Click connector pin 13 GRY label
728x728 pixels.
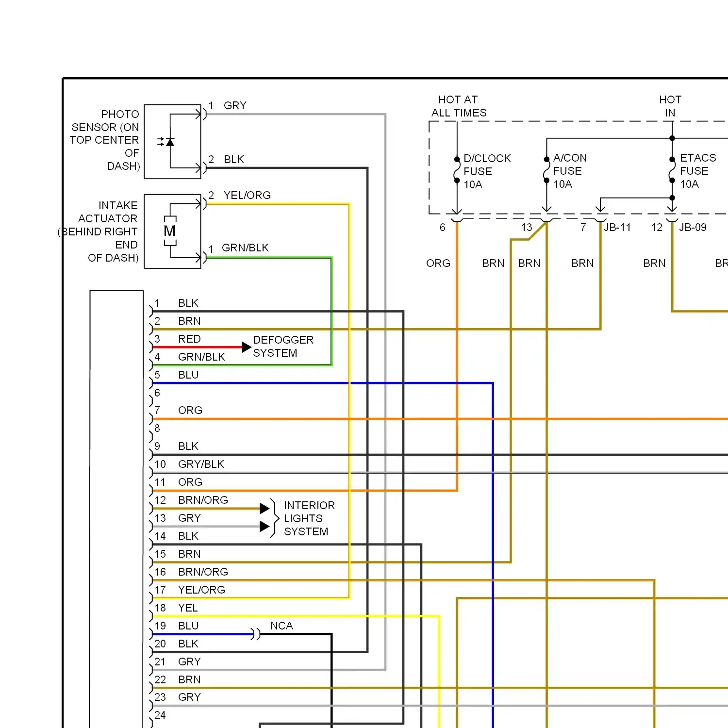pyautogui.click(x=189, y=518)
